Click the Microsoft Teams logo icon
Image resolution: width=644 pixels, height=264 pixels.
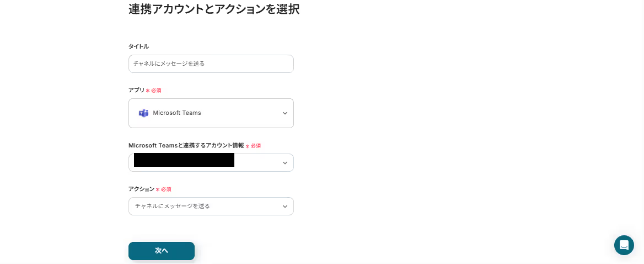pos(143,113)
